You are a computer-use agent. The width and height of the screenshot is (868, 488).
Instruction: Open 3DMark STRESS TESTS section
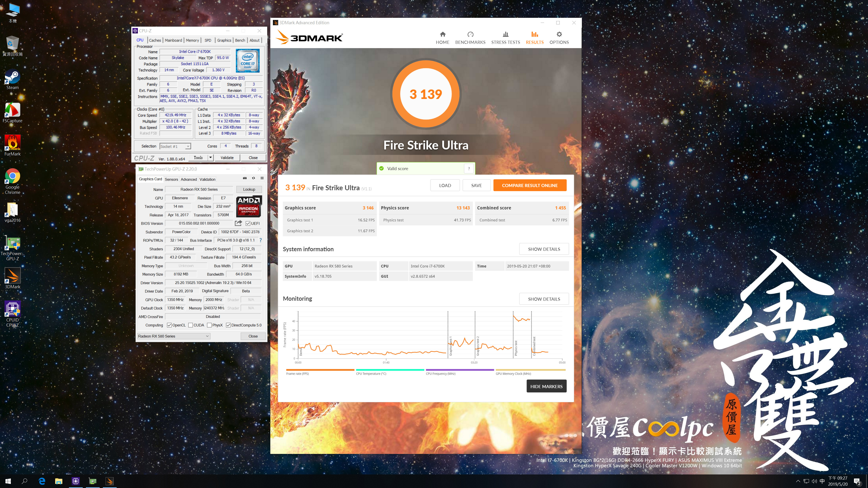[505, 38]
